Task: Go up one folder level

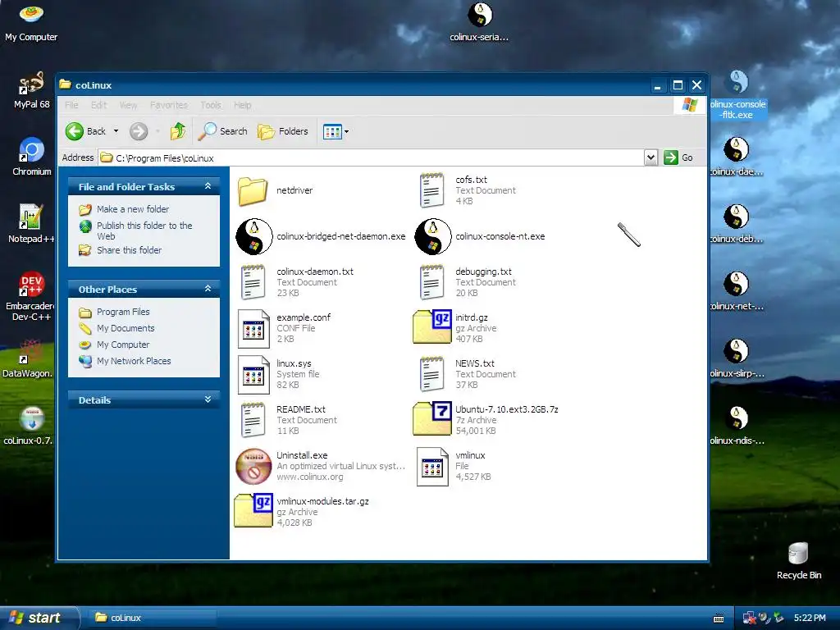Action: point(178,131)
